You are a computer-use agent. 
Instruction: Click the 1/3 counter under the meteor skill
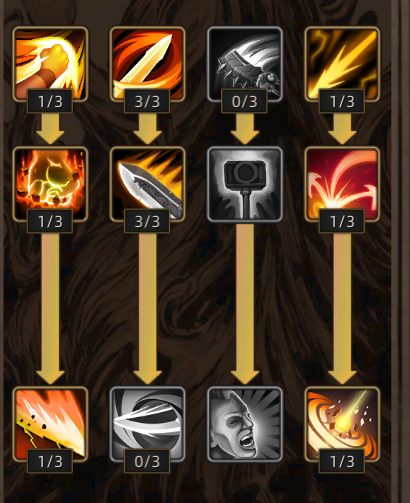click(x=342, y=461)
